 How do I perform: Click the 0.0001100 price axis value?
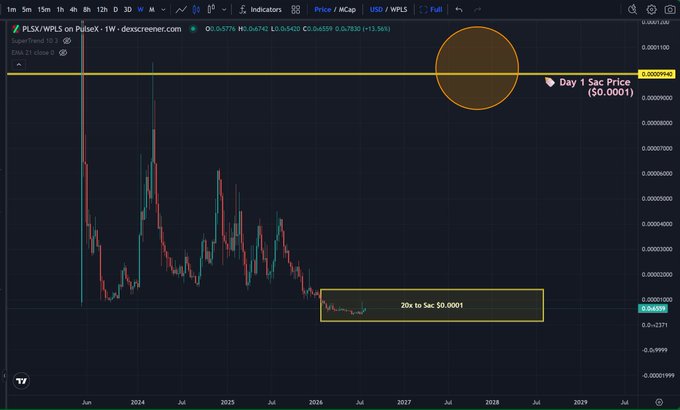click(x=655, y=47)
